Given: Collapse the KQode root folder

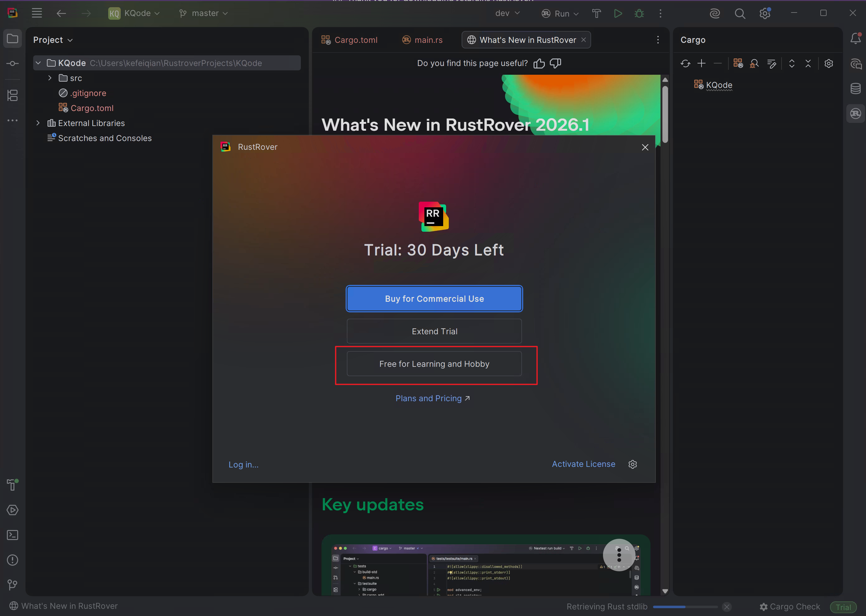Looking at the screenshot, I should (38, 63).
